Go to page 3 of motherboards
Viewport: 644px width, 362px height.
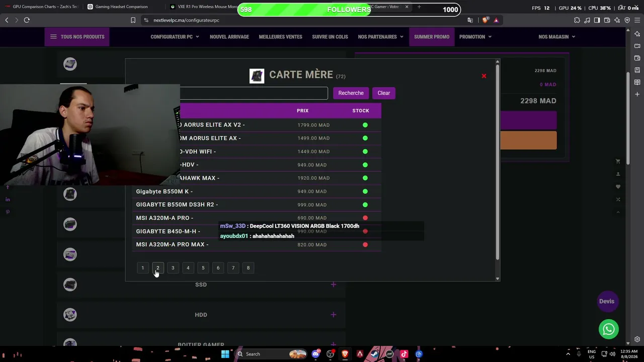coord(173,268)
